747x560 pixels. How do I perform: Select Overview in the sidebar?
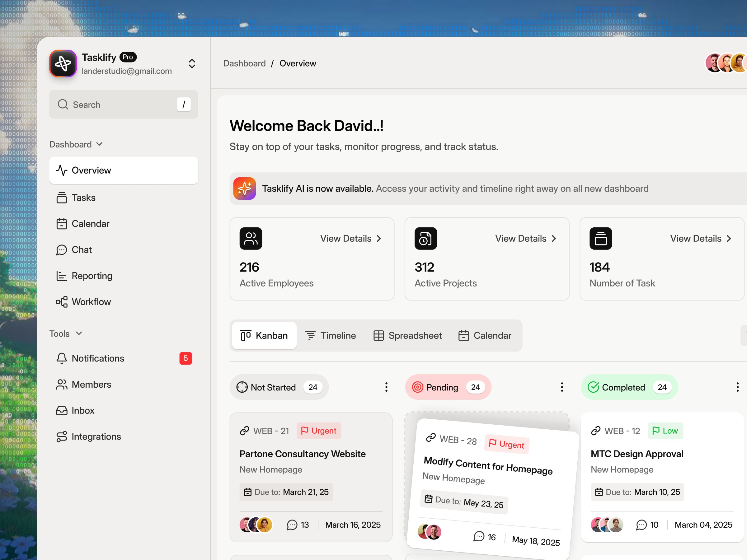[124, 170]
